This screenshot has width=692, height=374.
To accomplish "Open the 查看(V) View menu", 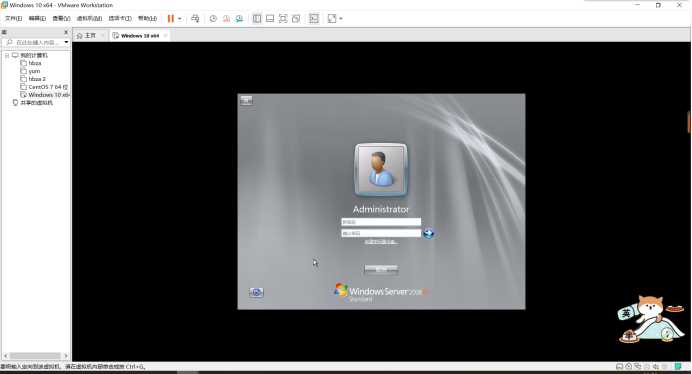I will pos(61,19).
